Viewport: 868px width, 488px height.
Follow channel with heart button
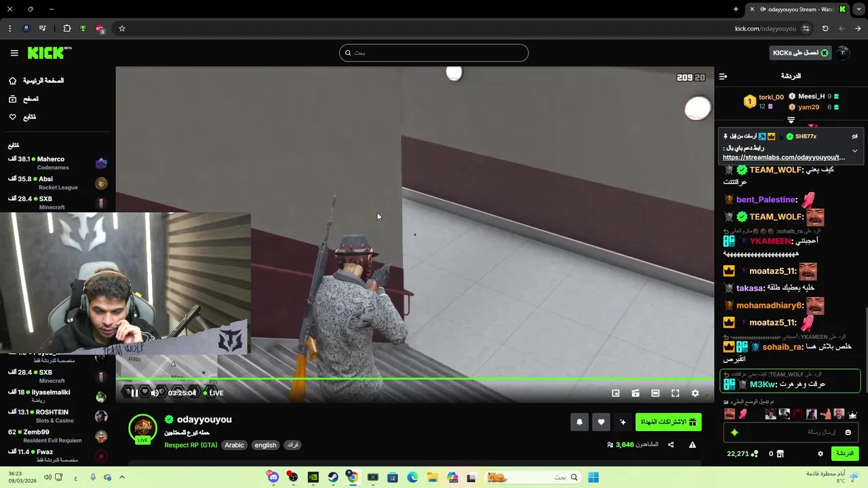pos(601,422)
